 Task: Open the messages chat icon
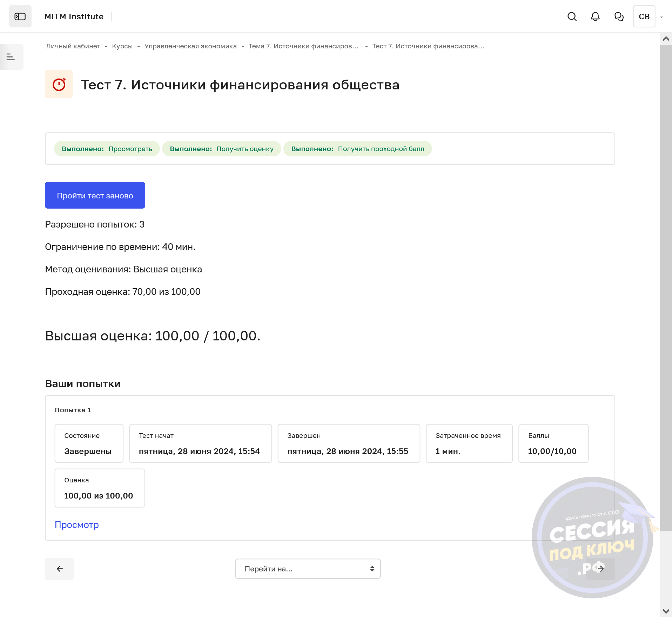click(619, 16)
